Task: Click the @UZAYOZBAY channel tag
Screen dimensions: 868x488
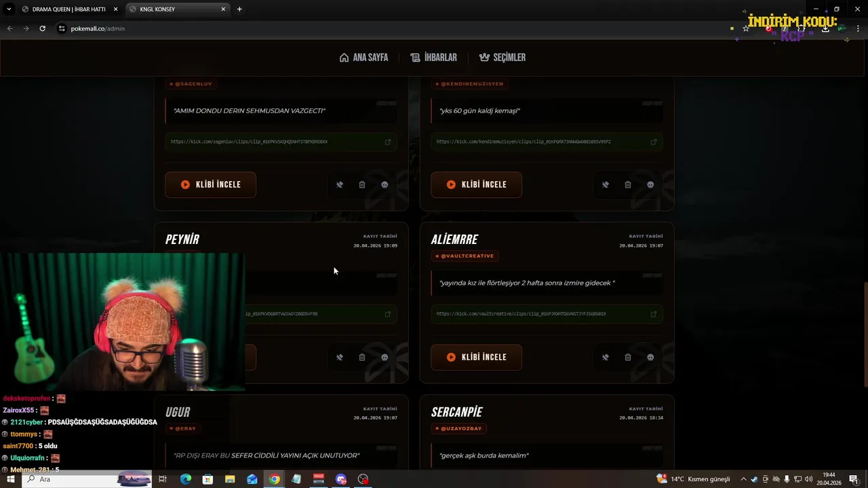Action: (460, 428)
